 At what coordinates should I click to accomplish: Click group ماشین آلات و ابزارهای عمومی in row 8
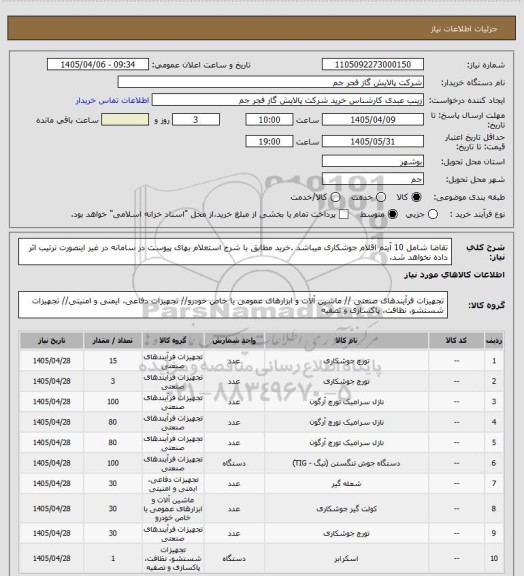coord(173,509)
